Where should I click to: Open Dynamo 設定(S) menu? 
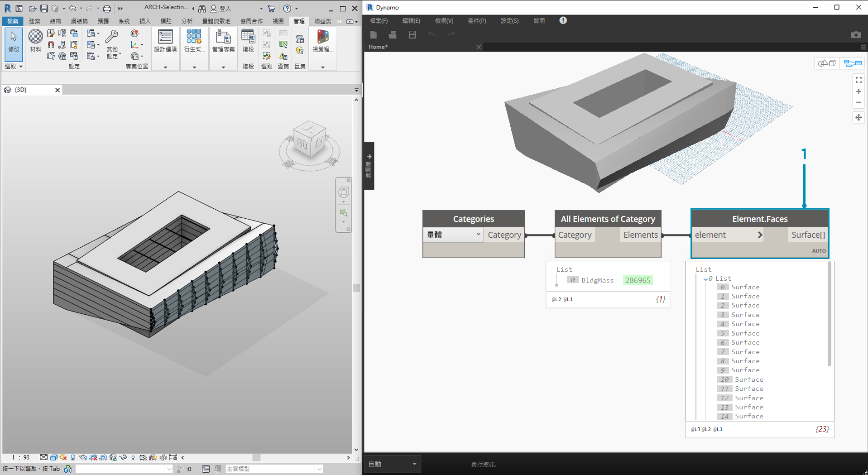(x=509, y=21)
